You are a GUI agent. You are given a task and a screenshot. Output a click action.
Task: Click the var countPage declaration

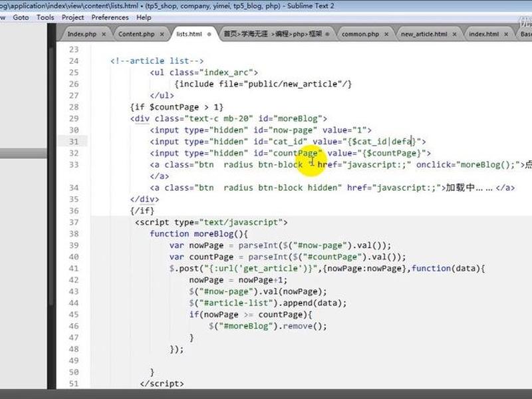pyautogui.click(x=288, y=257)
